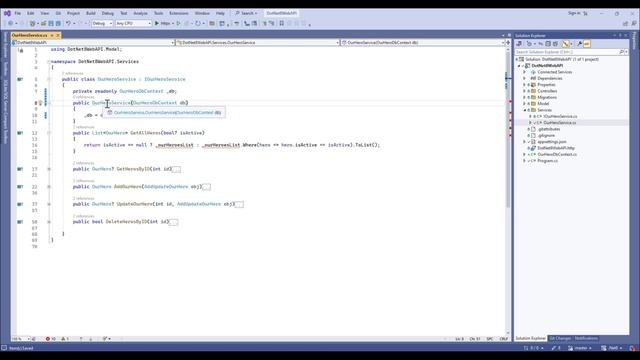Select the Dependencies node in Solution Explorer
640x360 pixels.
coord(549,78)
